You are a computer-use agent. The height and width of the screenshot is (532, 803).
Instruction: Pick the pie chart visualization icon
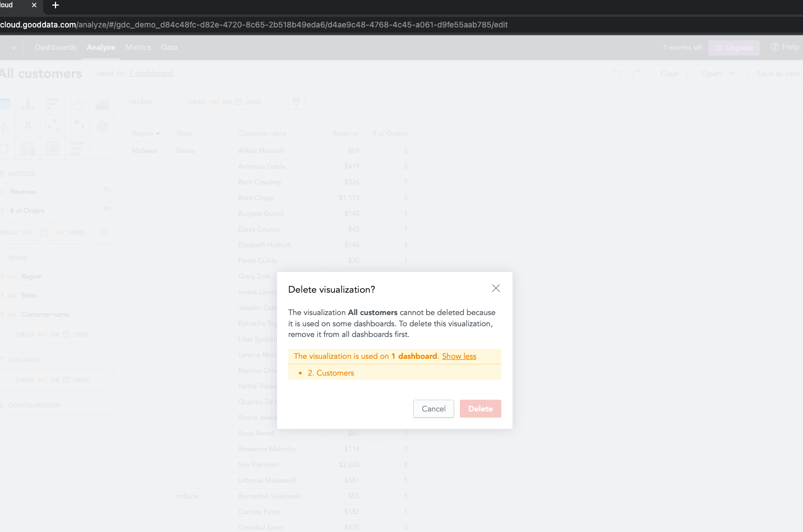point(102,126)
